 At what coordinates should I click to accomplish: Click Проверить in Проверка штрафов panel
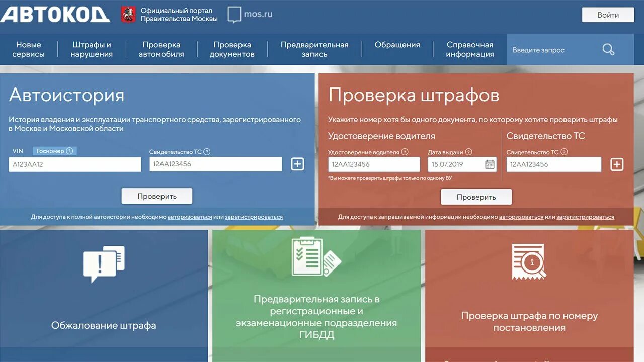(x=476, y=197)
